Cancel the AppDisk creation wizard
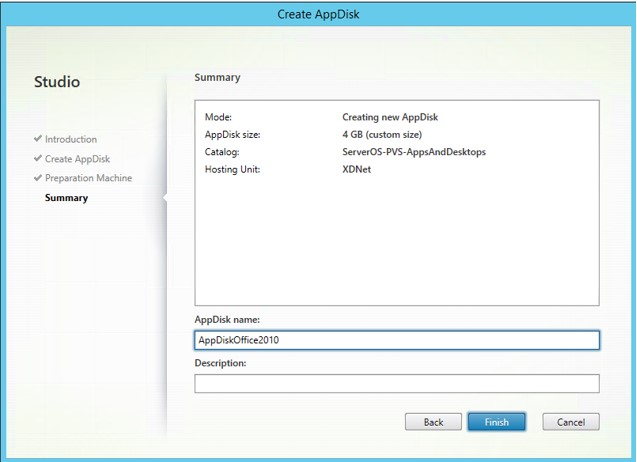The image size is (637, 462). coord(570,422)
